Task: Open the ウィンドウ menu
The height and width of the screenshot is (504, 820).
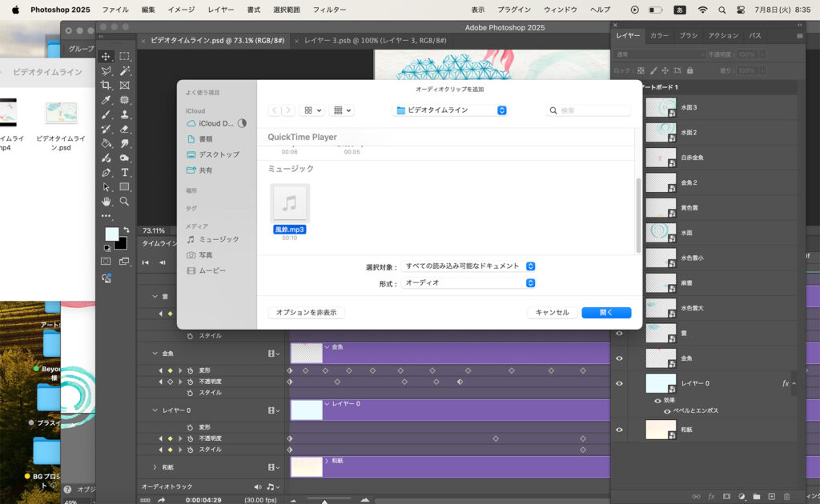Action: 560,10
